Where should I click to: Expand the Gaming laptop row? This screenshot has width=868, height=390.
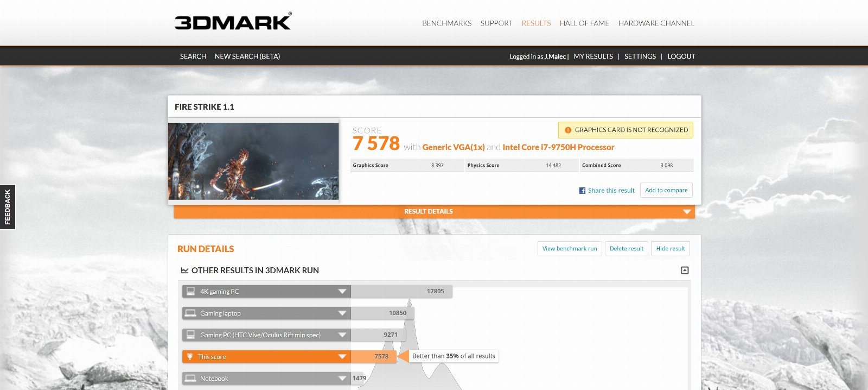(342, 313)
